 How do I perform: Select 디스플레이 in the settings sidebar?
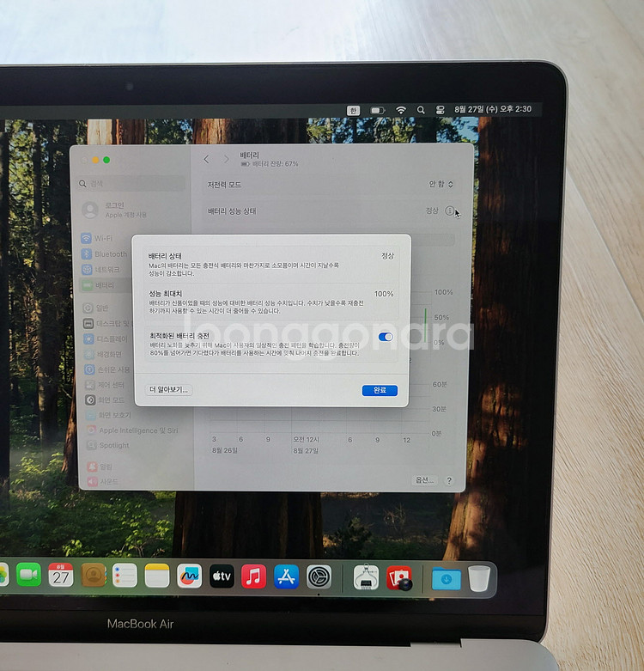[x=106, y=339]
